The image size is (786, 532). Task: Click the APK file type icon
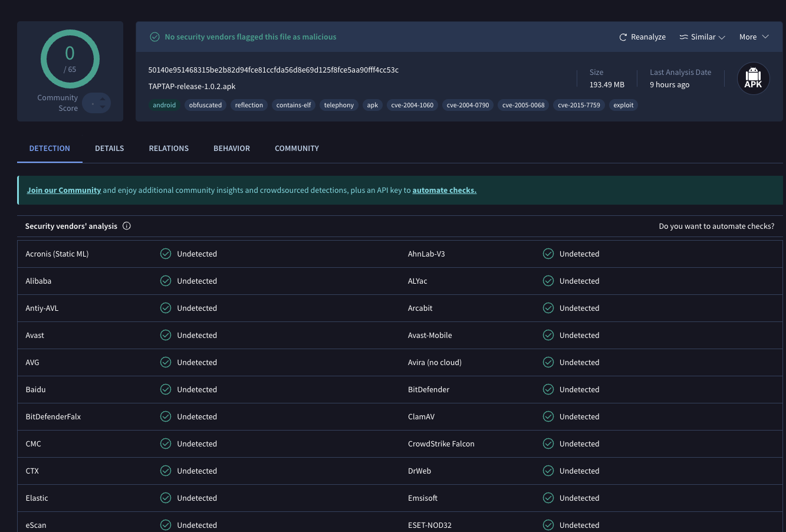tap(753, 78)
